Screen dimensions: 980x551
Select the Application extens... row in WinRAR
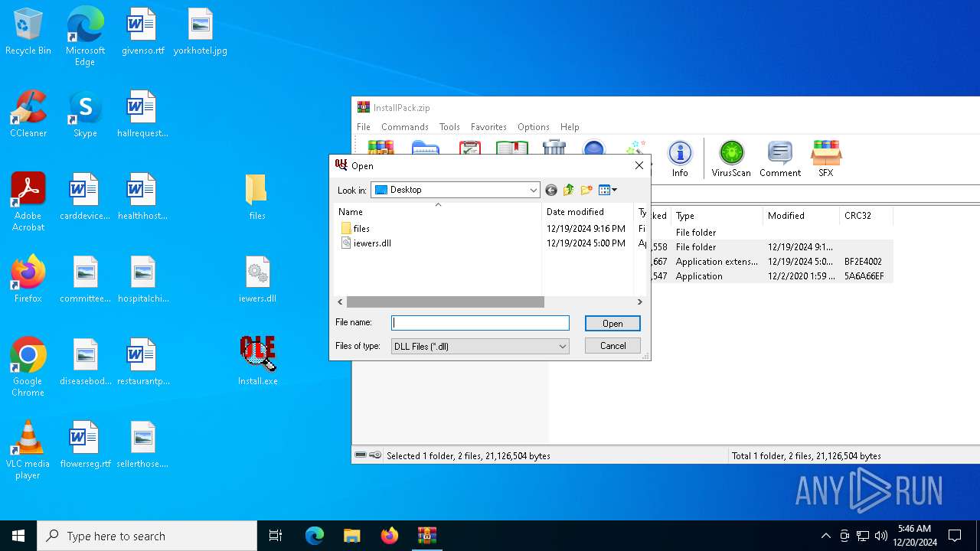coord(717,262)
